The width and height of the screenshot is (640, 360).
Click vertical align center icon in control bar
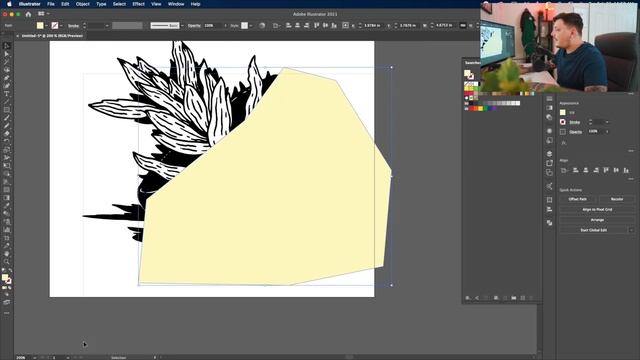(325, 25)
